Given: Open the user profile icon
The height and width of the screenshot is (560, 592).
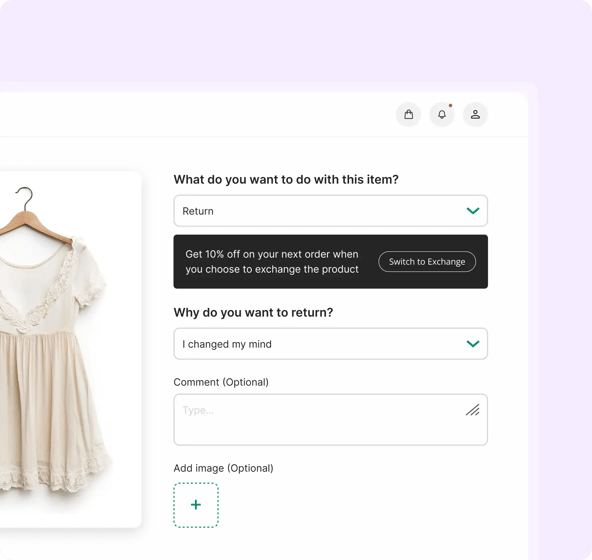Looking at the screenshot, I should (x=475, y=114).
